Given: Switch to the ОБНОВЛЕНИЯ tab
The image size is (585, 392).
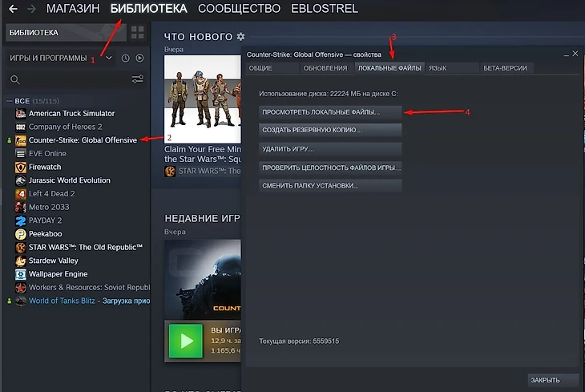Looking at the screenshot, I should click(325, 68).
